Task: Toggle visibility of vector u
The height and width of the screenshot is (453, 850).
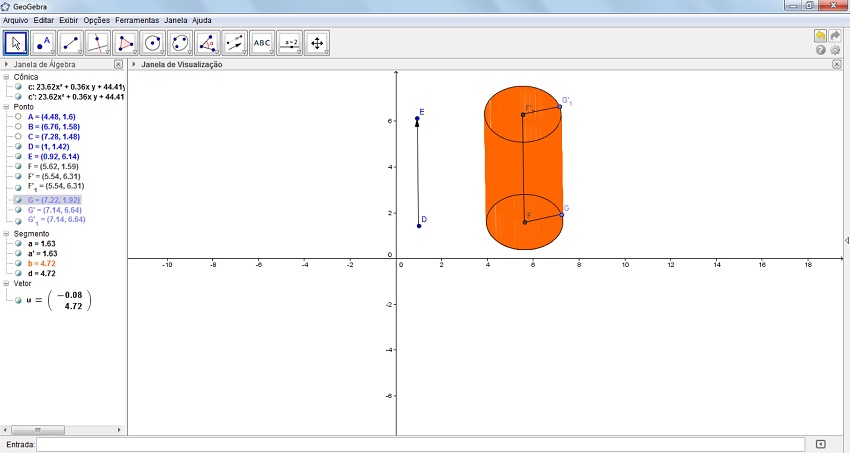Action: (18, 300)
